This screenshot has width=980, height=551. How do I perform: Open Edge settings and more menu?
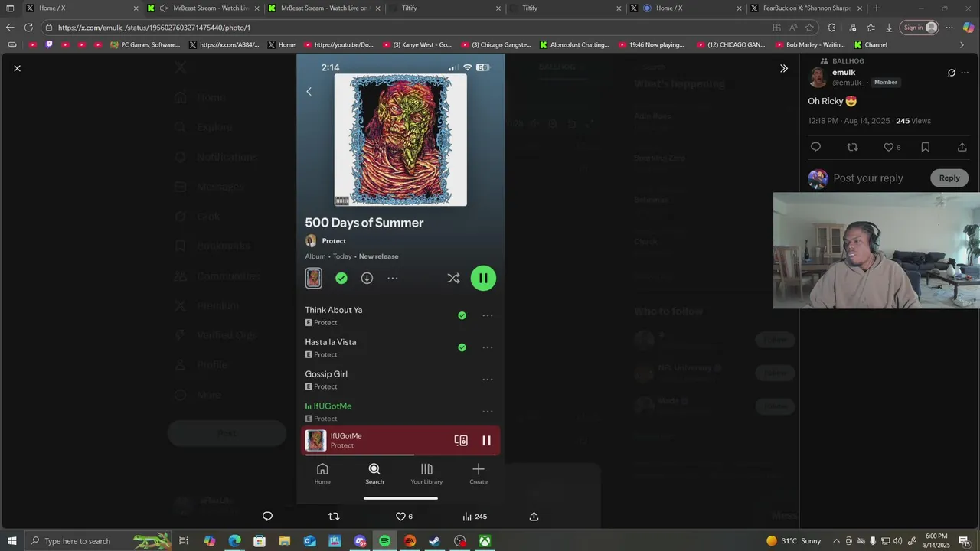[949, 28]
